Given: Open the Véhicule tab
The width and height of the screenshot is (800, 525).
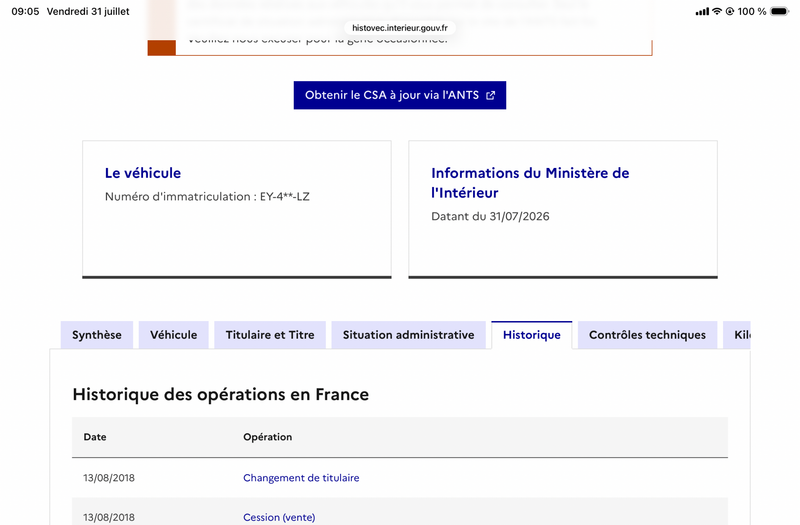Looking at the screenshot, I should [173, 335].
